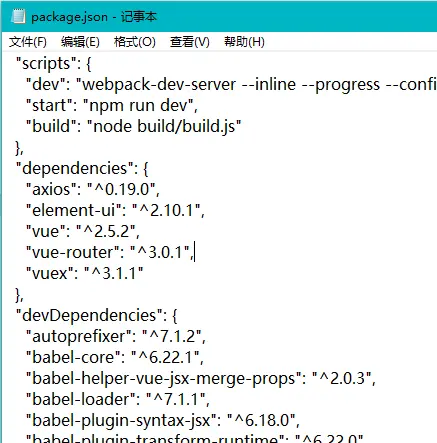The image size is (437, 443).
Task: Click the "autoprefixer": "^7.1.2" line
Action: coord(116,336)
